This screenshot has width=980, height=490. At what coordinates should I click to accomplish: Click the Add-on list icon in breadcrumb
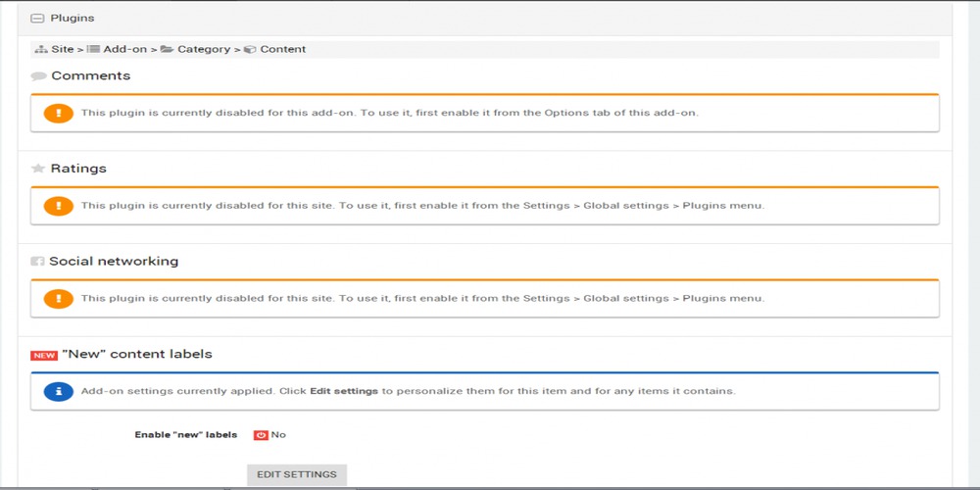93,49
